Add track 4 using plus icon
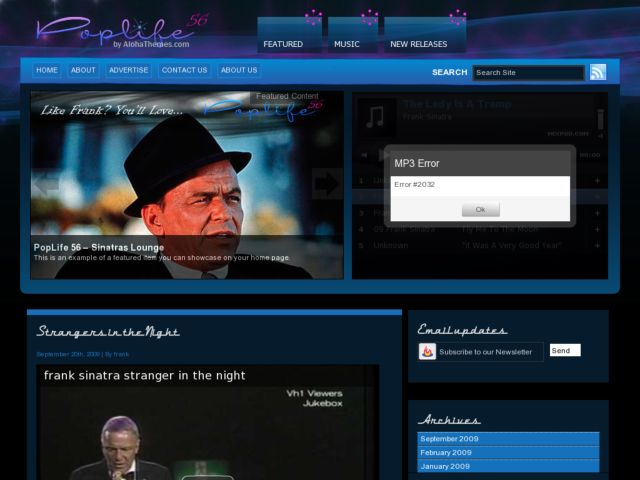 click(598, 229)
